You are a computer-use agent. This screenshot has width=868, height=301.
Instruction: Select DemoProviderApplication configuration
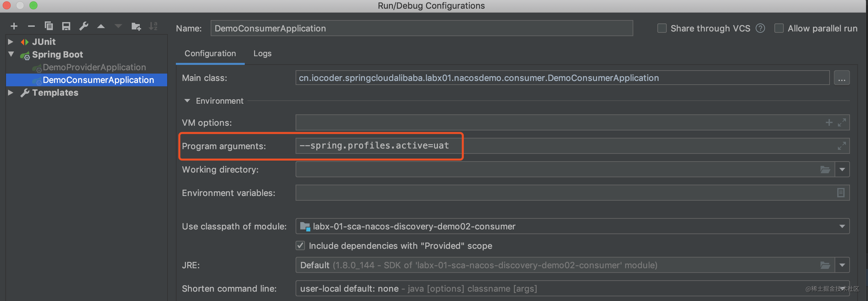pos(94,68)
